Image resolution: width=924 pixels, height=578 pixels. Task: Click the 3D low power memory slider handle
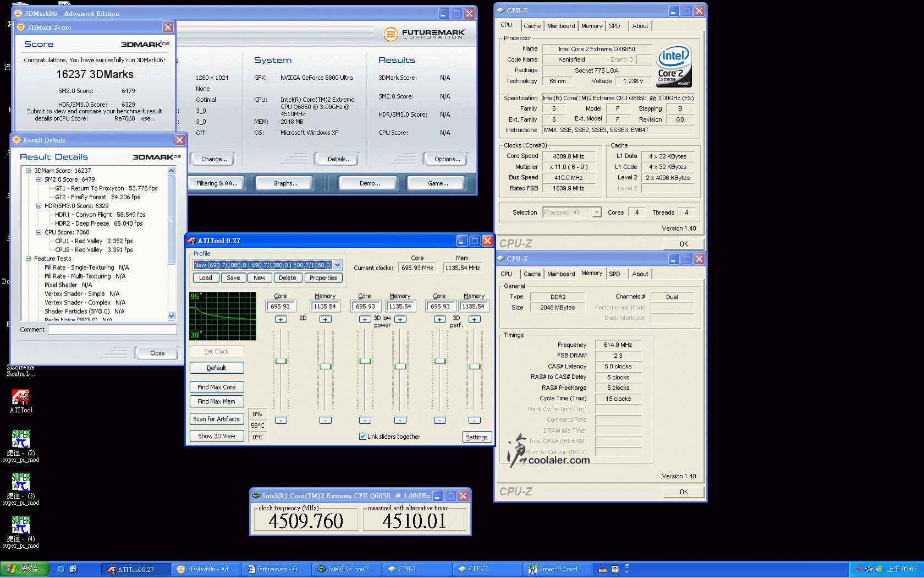pyautogui.click(x=400, y=367)
